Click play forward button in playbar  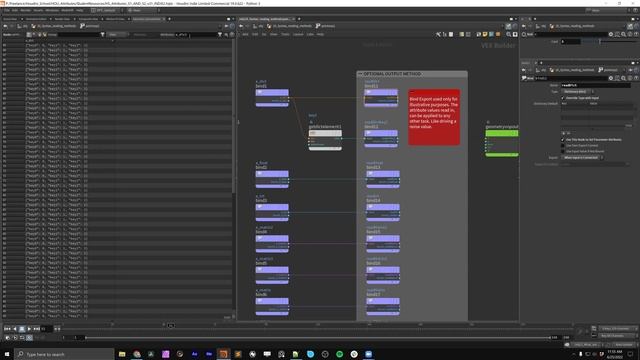29,329
